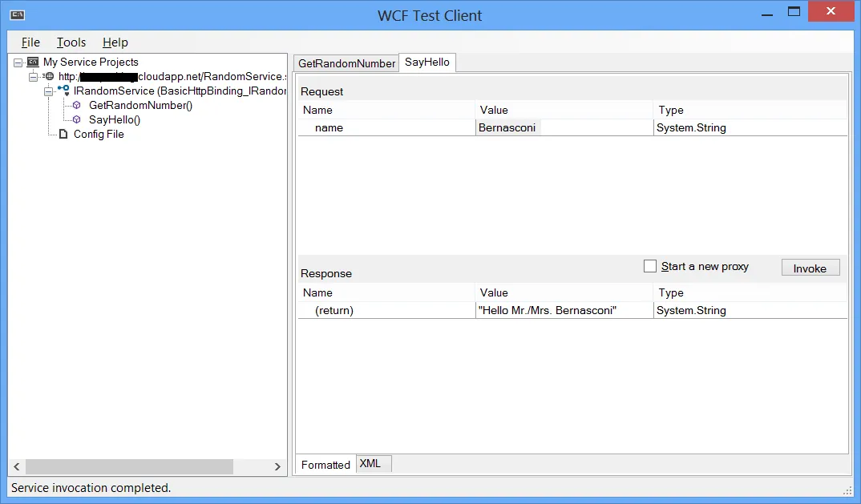Image resolution: width=861 pixels, height=504 pixels.
Task: Select GetRandomNumber() in the service tree
Action: 140,105
